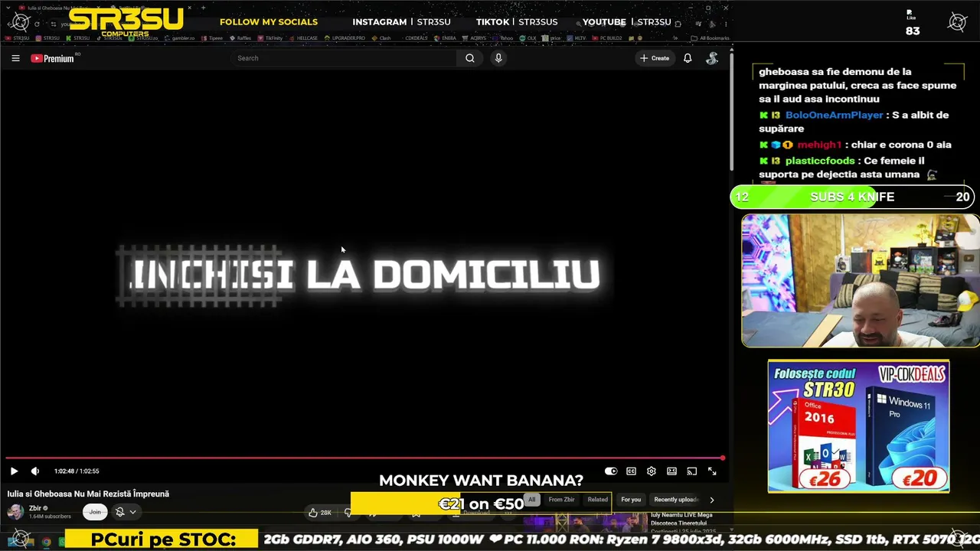Open the Create menu
This screenshot has width=980, height=551.
coord(655,58)
